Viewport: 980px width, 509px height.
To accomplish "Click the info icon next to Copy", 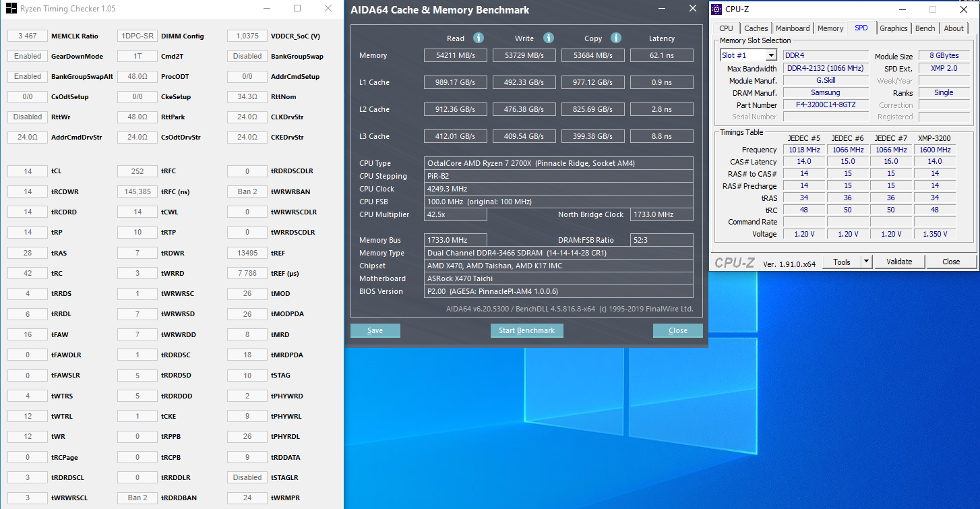I will click(616, 38).
